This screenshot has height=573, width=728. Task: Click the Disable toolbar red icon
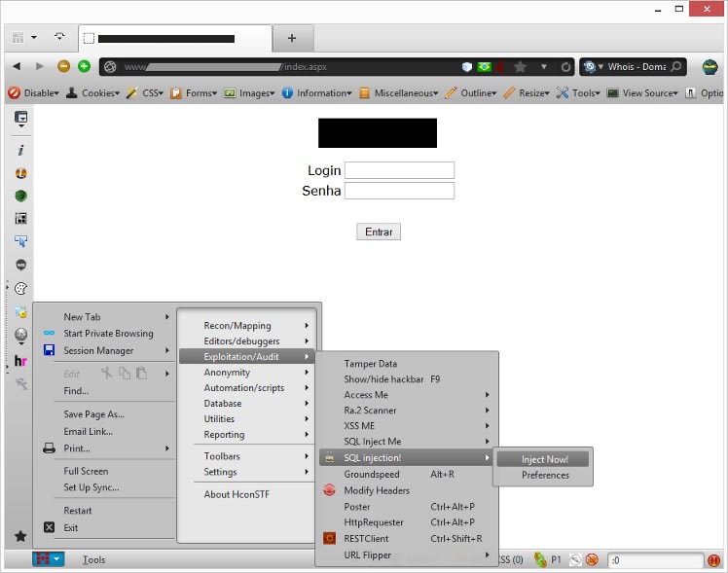[14, 92]
